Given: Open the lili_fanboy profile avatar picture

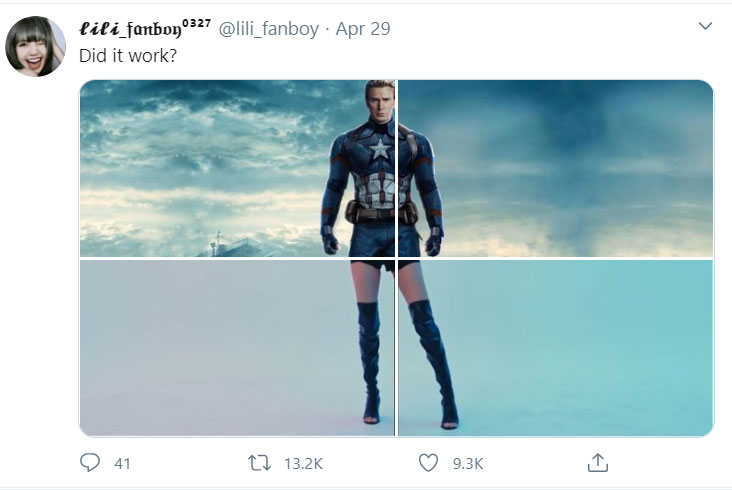Looking at the screenshot, I should point(36,47).
